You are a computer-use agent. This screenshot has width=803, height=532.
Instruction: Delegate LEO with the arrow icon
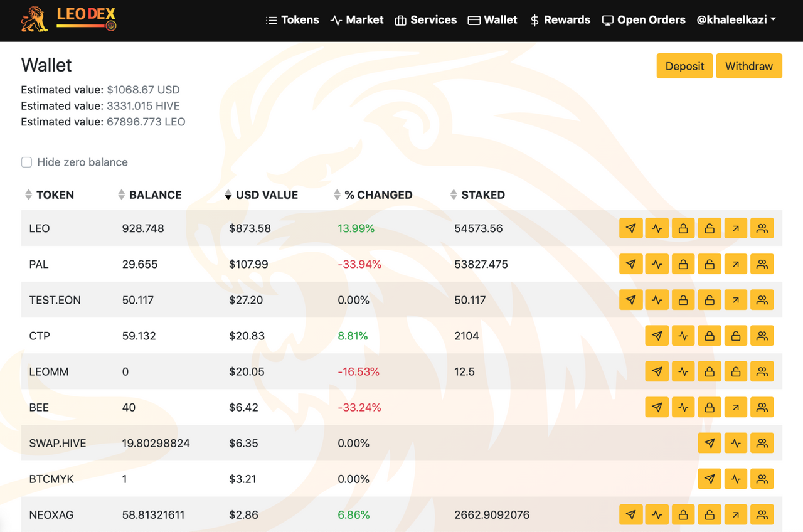(x=736, y=228)
